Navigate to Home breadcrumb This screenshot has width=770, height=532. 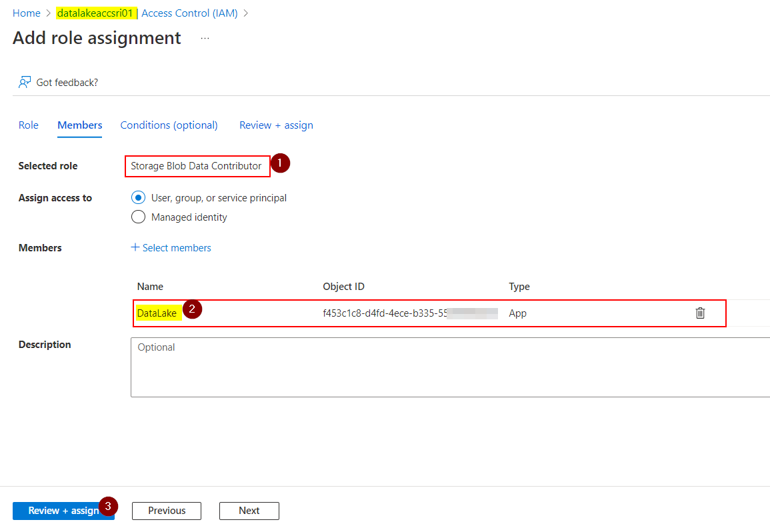click(x=27, y=13)
